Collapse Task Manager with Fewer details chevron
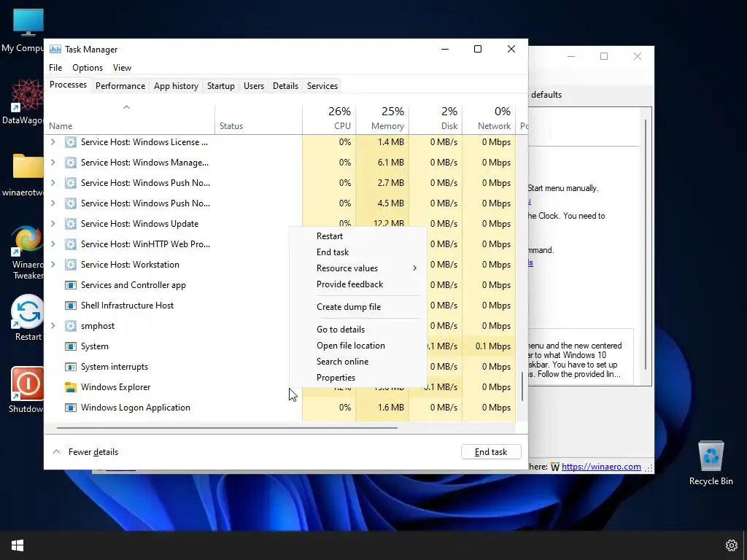Image resolution: width=747 pixels, height=560 pixels. point(56,452)
